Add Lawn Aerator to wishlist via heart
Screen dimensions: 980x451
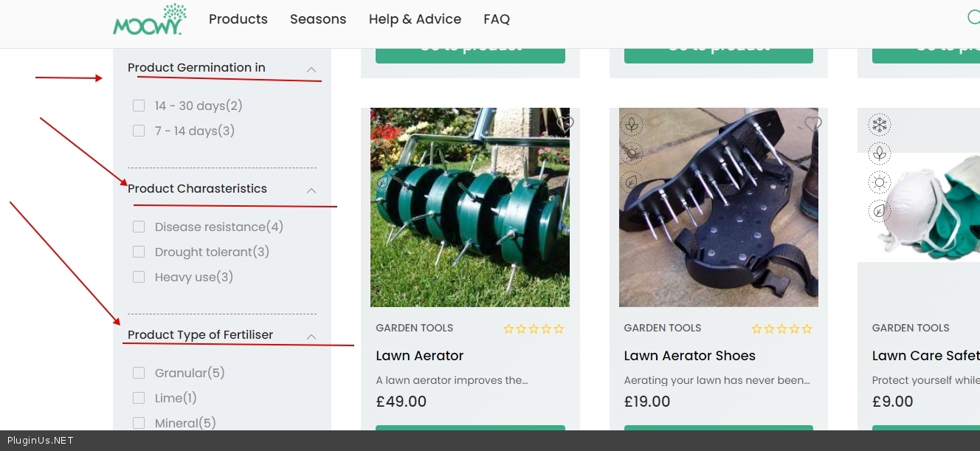pos(565,124)
